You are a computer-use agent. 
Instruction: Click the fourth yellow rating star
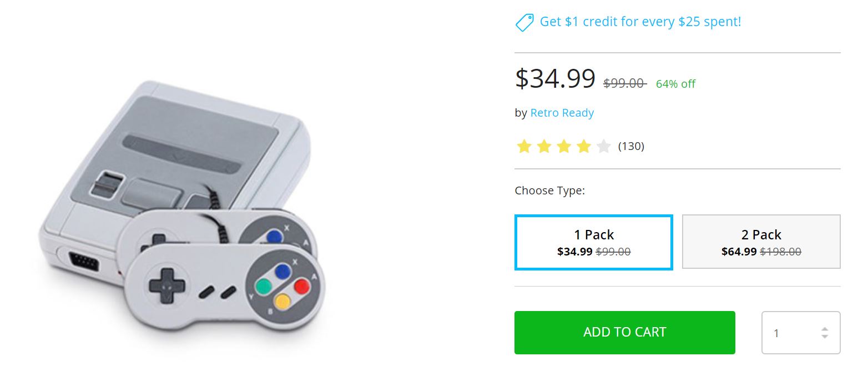[584, 147]
